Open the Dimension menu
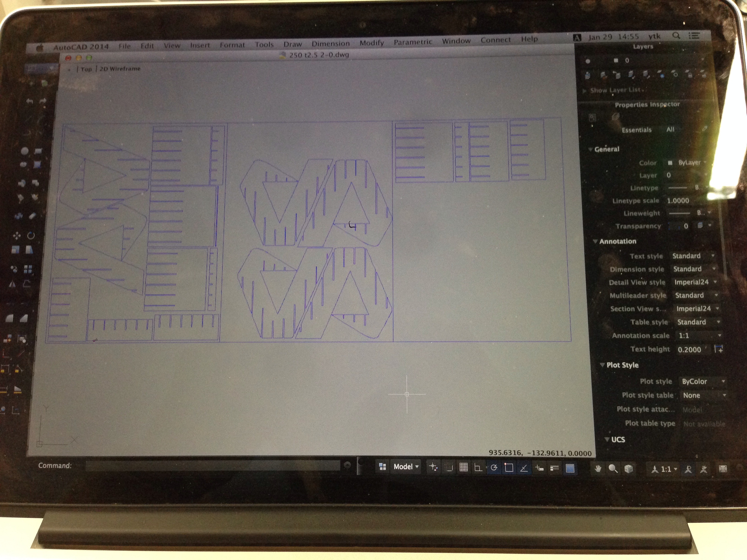 [x=331, y=43]
